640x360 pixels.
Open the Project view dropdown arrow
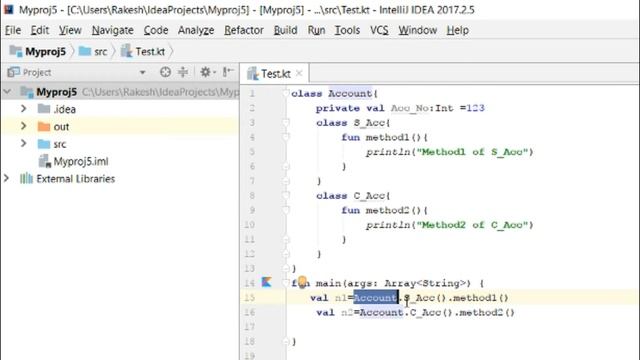[x=142, y=73]
